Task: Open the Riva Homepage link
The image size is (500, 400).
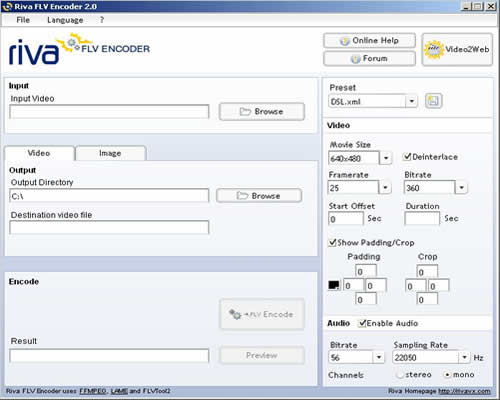Action: click(464, 391)
